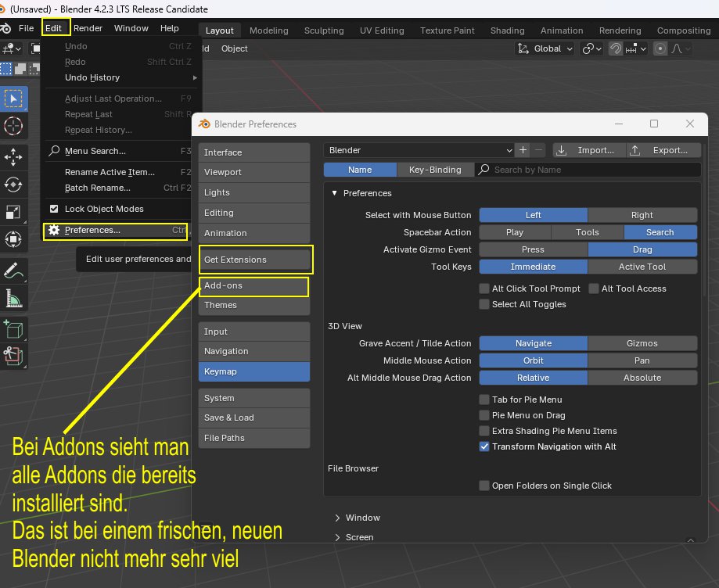719x588 pixels.
Task: Open the editor type dropdown
Action: tap(11, 48)
